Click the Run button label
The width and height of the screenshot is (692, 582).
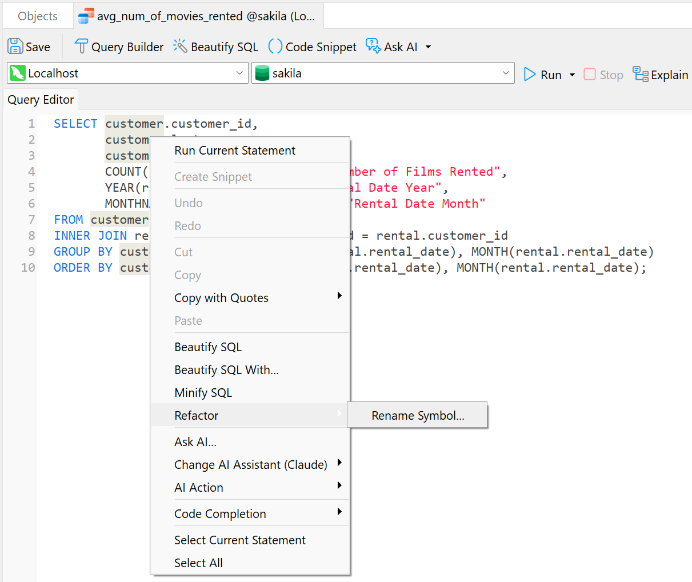[x=551, y=75]
